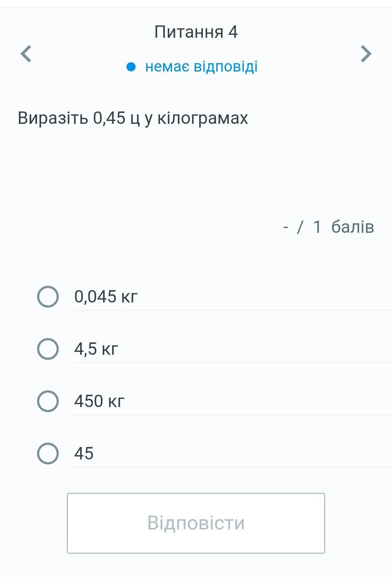
Task: Pick the radio circle next to 45
Action: point(48,454)
